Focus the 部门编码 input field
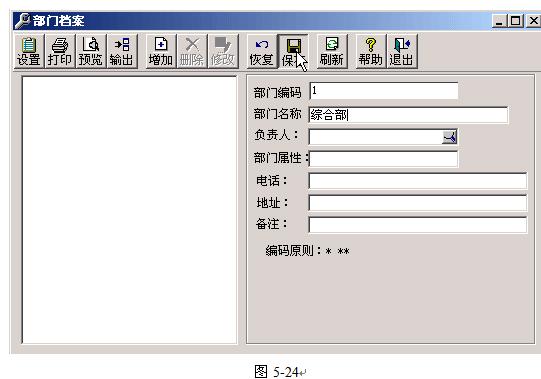Screen dimensions: 541x379 (x=384, y=91)
